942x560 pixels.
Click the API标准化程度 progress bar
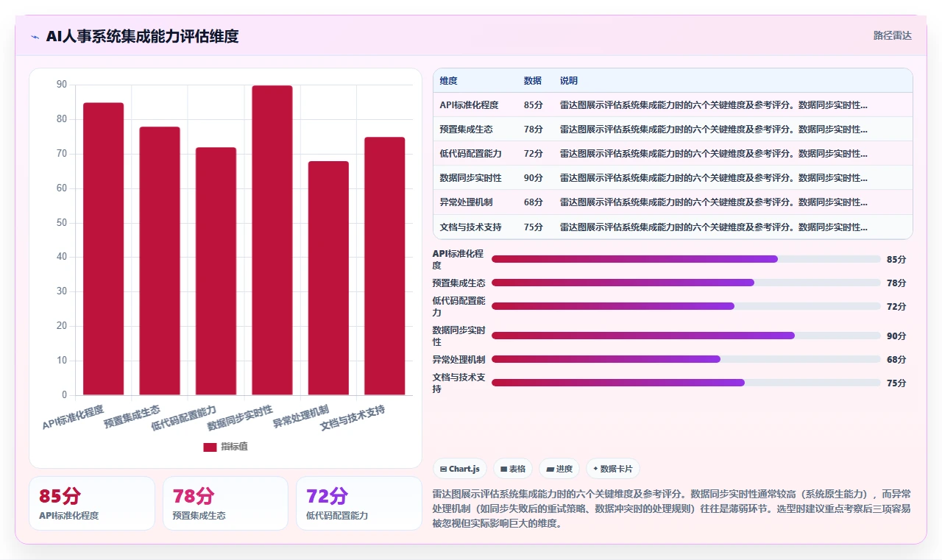tap(686, 259)
